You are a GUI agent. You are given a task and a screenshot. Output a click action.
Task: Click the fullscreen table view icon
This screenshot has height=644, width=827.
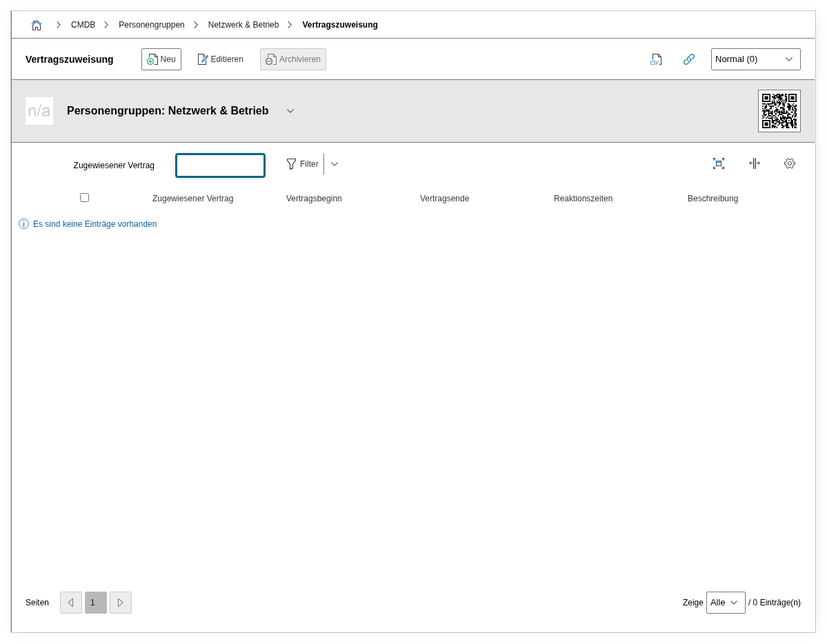718,163
